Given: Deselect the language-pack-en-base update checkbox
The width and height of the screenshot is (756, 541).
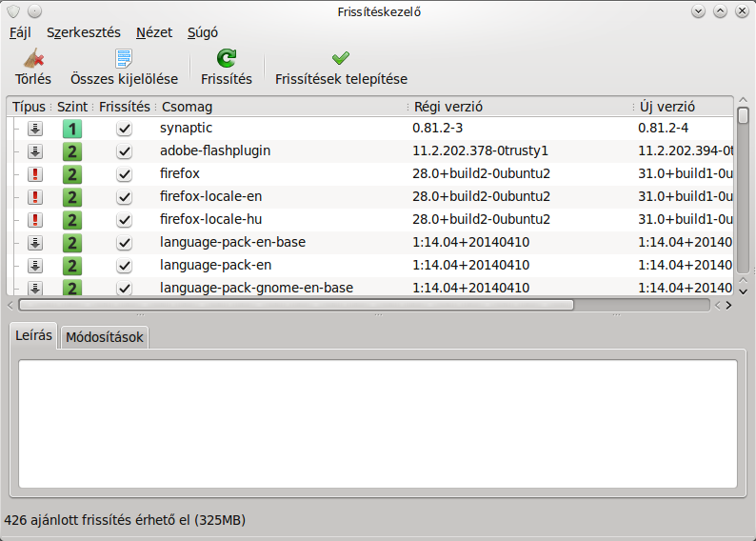Looking at the screenshot, I should click(125, 243).
